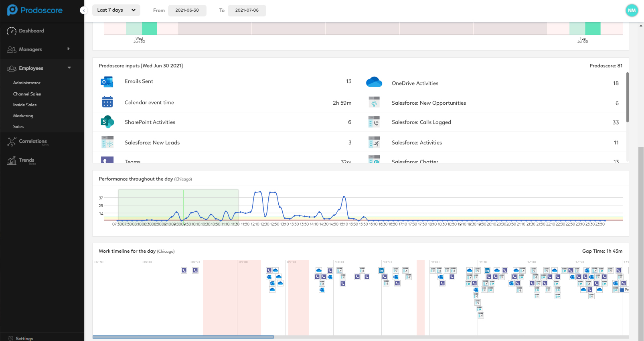This screenshot has height=341, width=644.
Task: Click the Settings gear icon
Action: click(10, 338)
